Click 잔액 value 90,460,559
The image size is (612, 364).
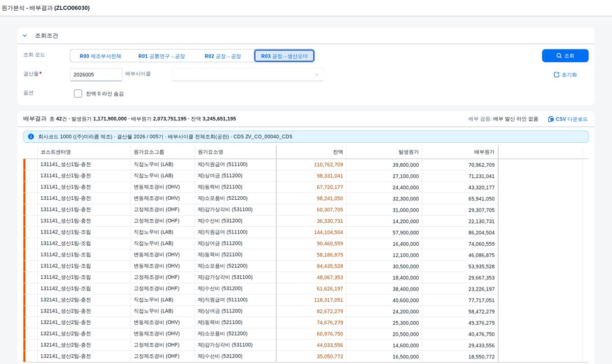point(330,244)
